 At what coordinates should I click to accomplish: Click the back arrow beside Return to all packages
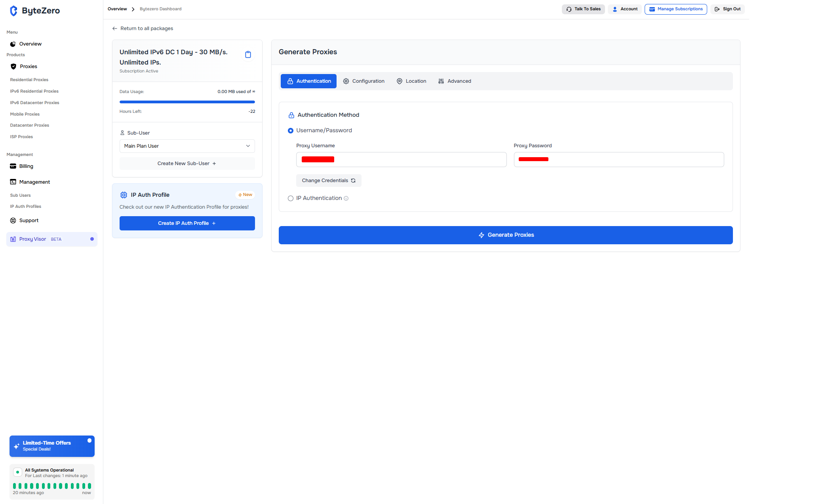(115, 29)
